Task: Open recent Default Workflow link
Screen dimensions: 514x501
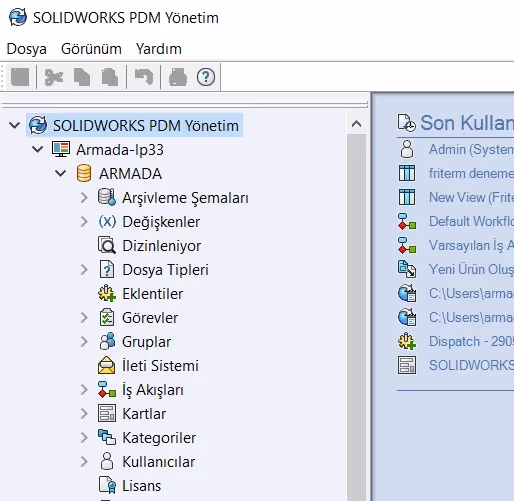Action: [x=471, y=221]
